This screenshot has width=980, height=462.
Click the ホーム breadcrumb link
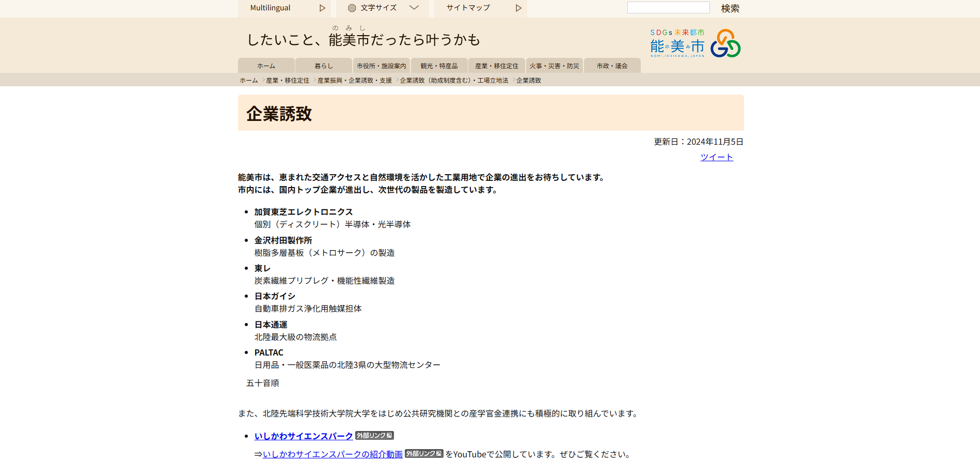point(249,81)
